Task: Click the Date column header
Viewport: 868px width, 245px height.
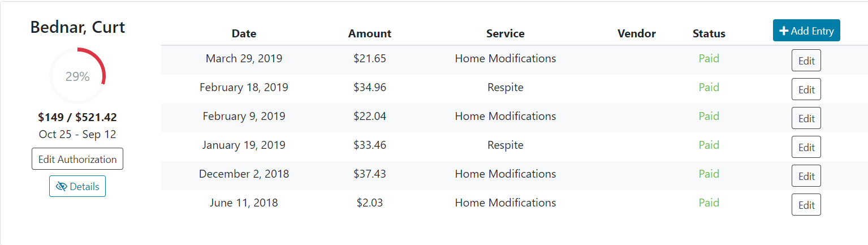Action: coord(244,33)
